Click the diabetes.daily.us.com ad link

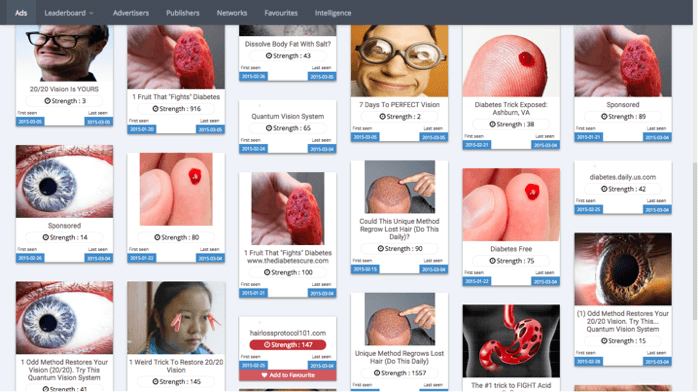point(623,177)
